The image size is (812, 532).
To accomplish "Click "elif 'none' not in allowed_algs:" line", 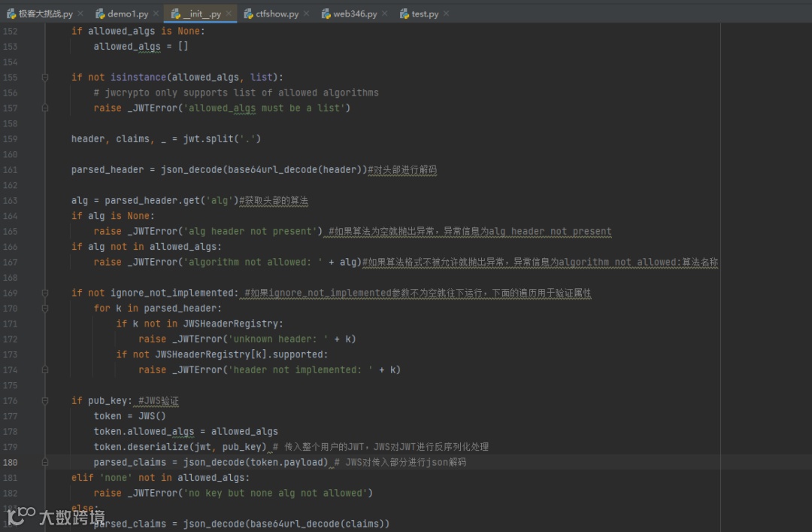I will [161, 478].
